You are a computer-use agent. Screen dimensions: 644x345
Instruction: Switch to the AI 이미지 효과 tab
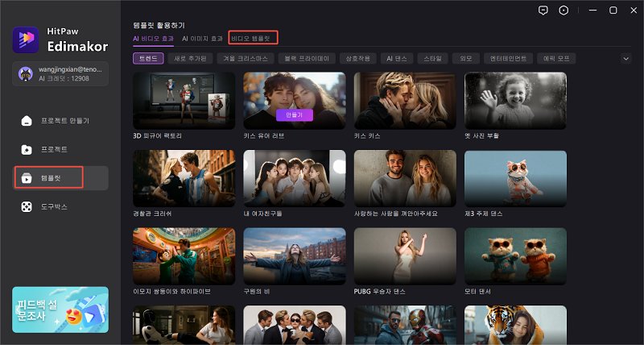[x=203, y=38]
